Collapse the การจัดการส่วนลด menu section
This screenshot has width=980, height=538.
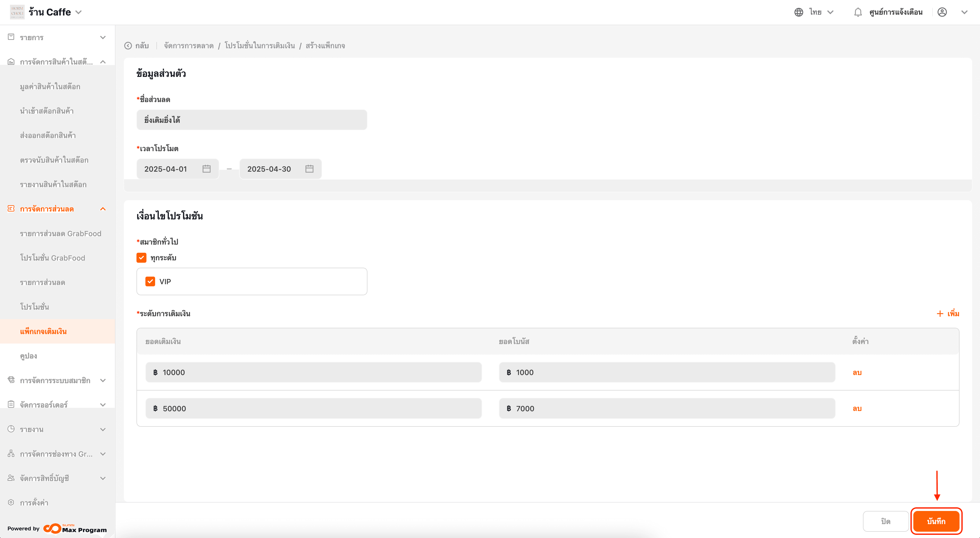pos(103,209)
